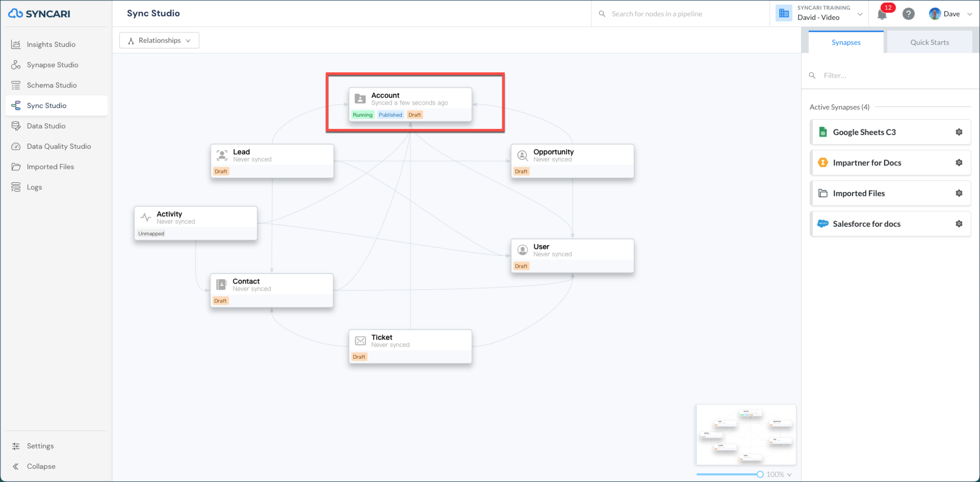Click the User node avatar icon
This screenshot has width=980, height=482.
(x=522, y=250)
